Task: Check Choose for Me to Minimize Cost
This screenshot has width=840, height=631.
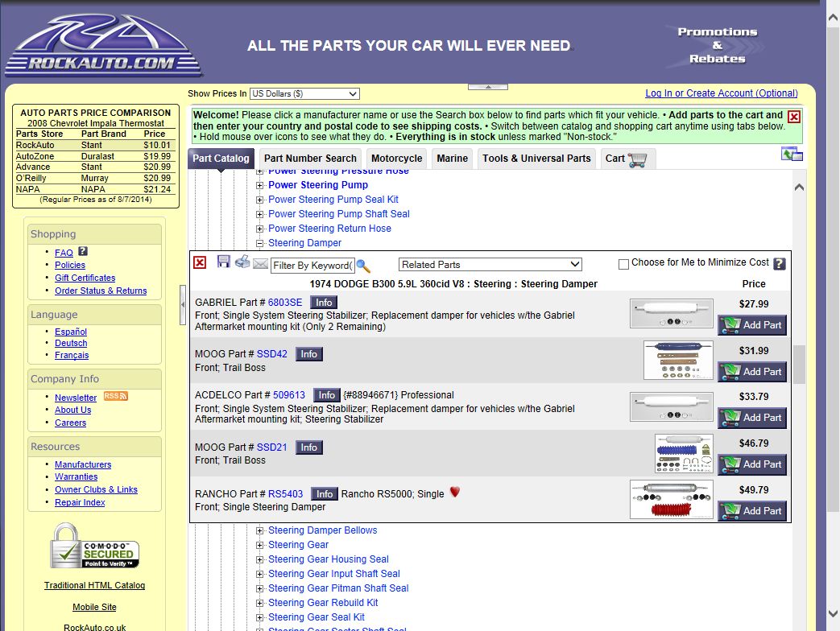Action: [x=623, y=264]
